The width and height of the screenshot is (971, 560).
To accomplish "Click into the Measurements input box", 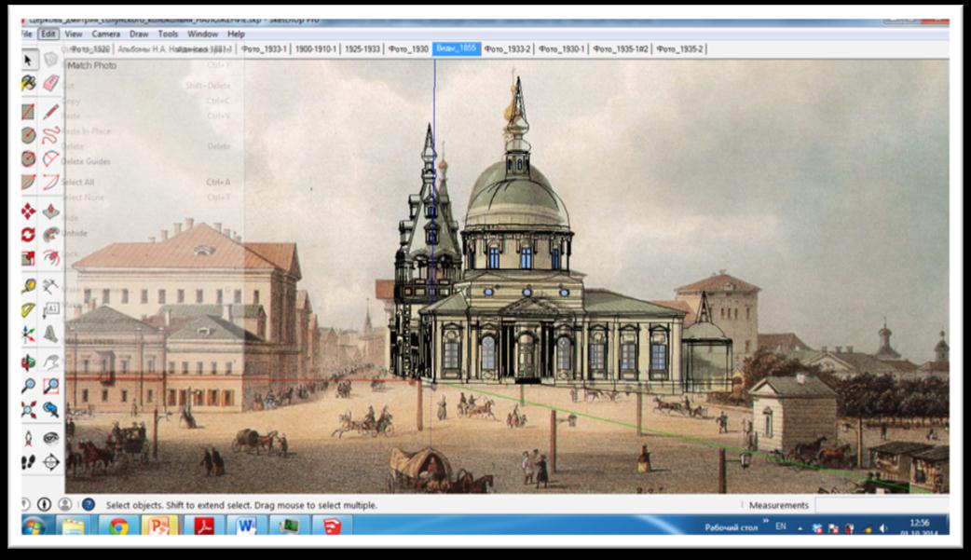I will click(x=882, y=505).
